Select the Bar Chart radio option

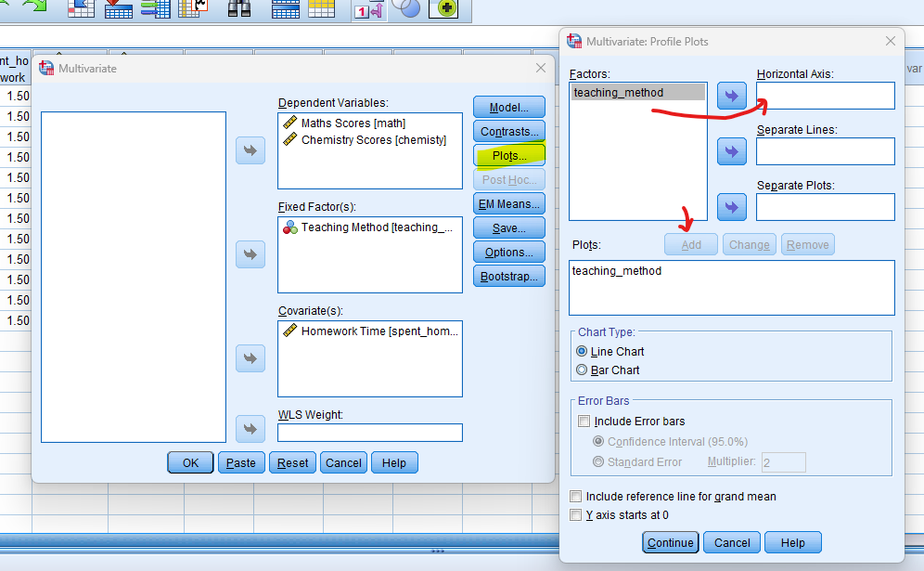pos(582,370)
